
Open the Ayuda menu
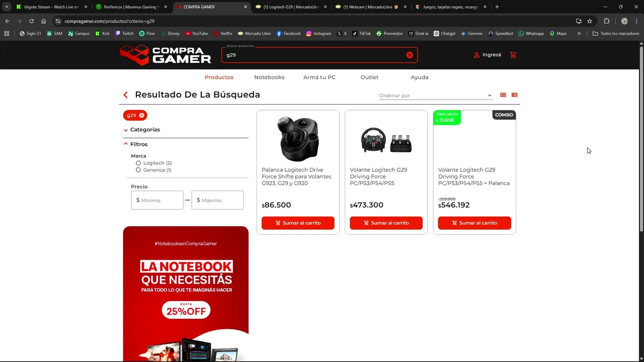click(419, 77)
